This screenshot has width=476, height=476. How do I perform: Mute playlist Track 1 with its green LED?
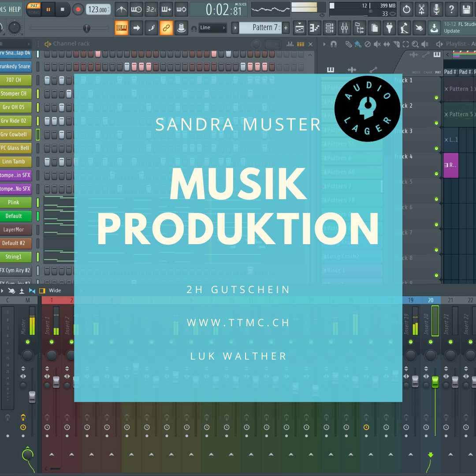click(x=436, y=97)
